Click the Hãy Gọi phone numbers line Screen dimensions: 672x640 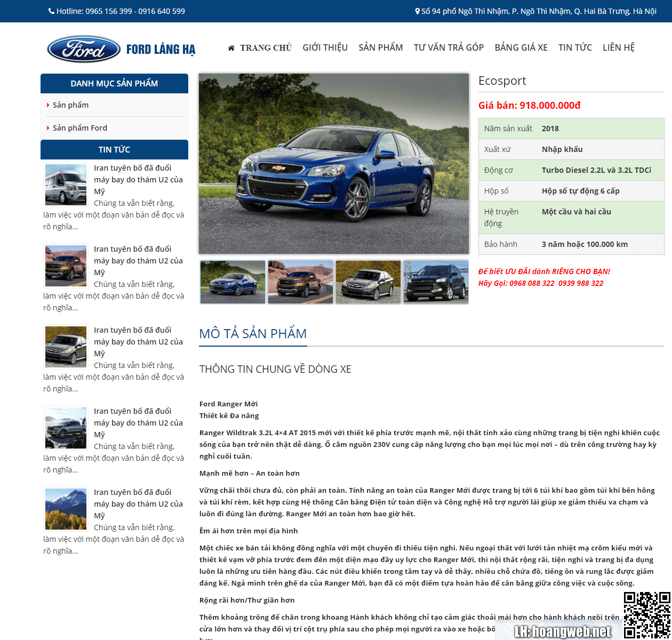tap(541, 283)
